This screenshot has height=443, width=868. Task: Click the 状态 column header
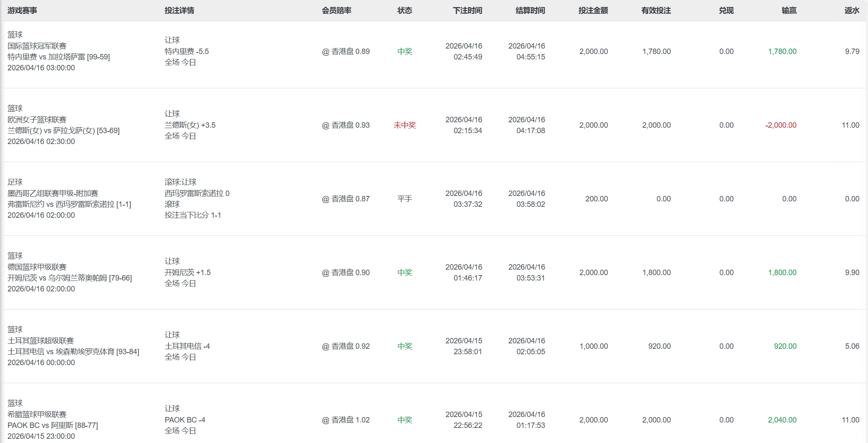point(404,10)
